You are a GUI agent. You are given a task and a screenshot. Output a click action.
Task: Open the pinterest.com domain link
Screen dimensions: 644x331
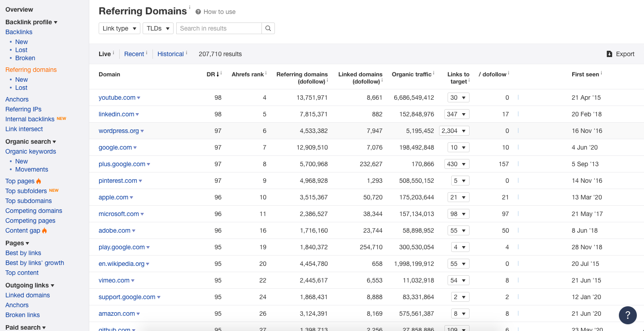click(118, 181)
